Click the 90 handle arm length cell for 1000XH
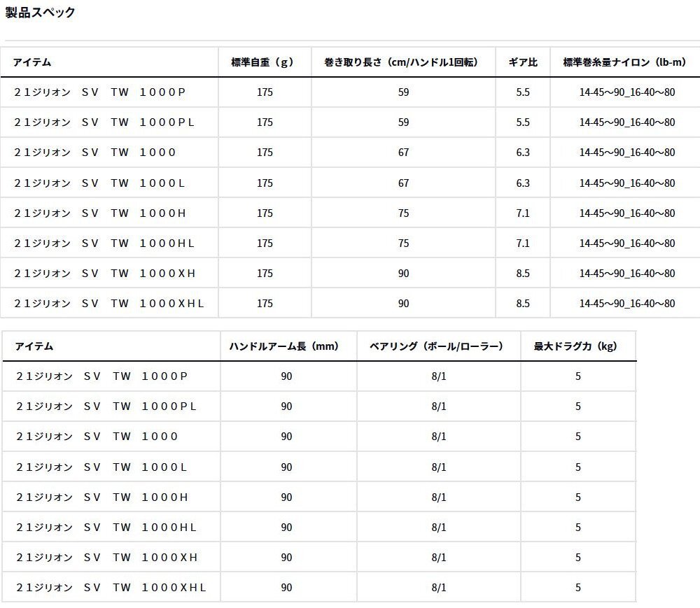 286,557
